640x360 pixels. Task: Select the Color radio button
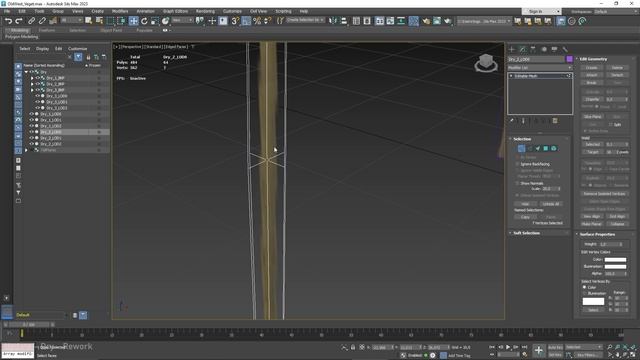(584, 287)
